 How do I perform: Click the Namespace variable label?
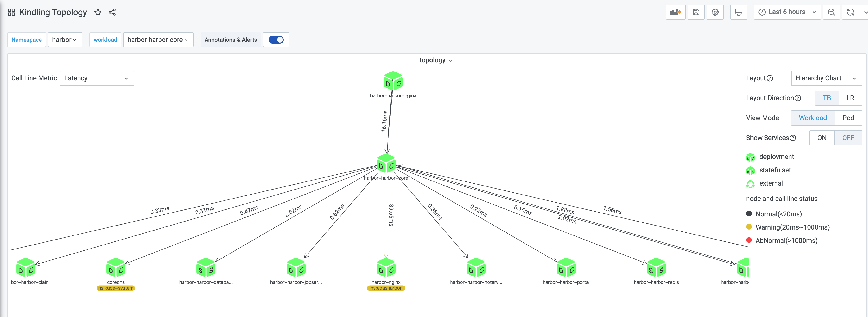point(27,40)
